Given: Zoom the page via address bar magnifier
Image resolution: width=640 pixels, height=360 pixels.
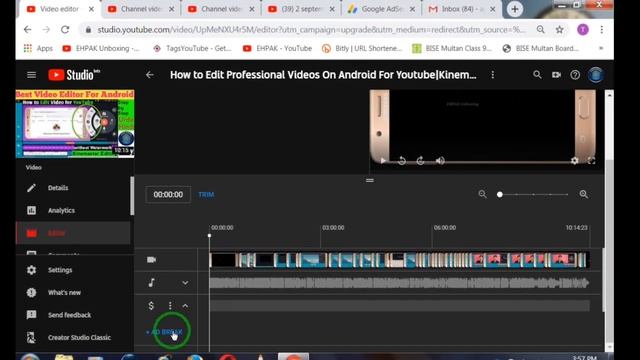Looking at the screenshot, I should click(x=540, y=29).
